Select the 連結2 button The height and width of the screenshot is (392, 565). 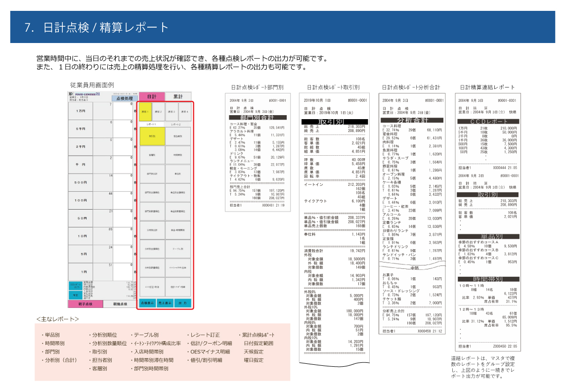coord(158,112)
